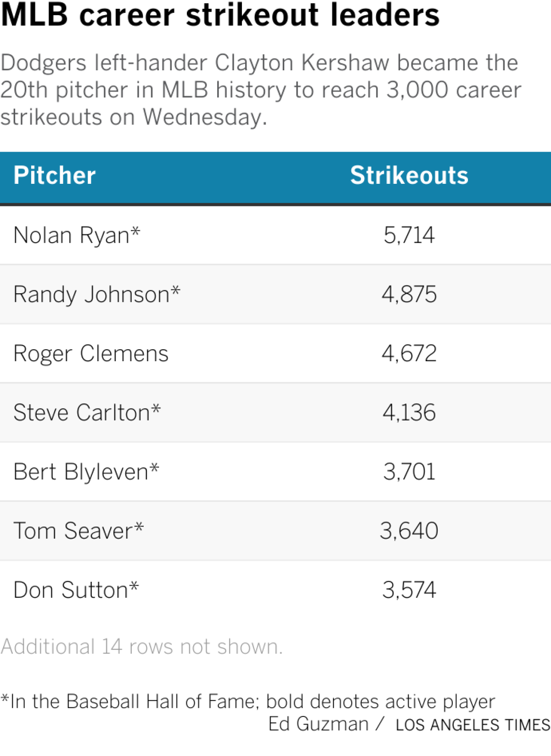Click the Steve Carlton name cell
Image resolution: width=551 pixels, height=756 pixels.
click(x=87, y=413)
